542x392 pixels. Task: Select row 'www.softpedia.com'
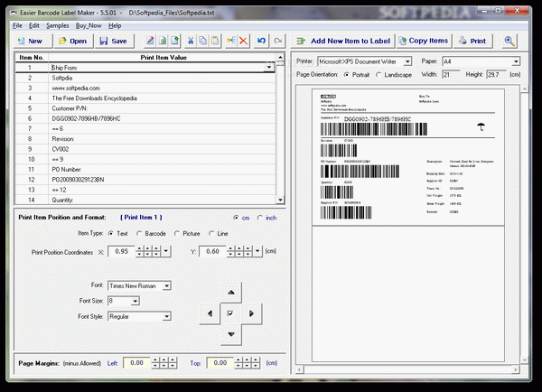pyautogui.click(x=145, y=89)
